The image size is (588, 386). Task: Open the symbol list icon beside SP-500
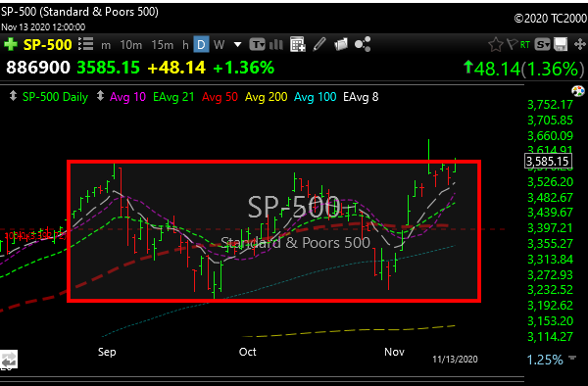(x=86, y=44)
